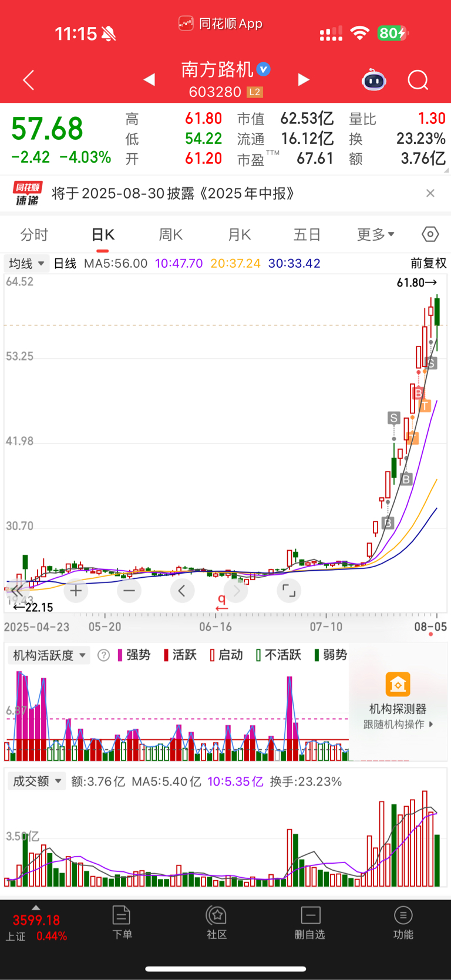This screenshot has height=980, width=451.
Task: Tap the 同花顺 App return pill at top
Action: point(220,23)
